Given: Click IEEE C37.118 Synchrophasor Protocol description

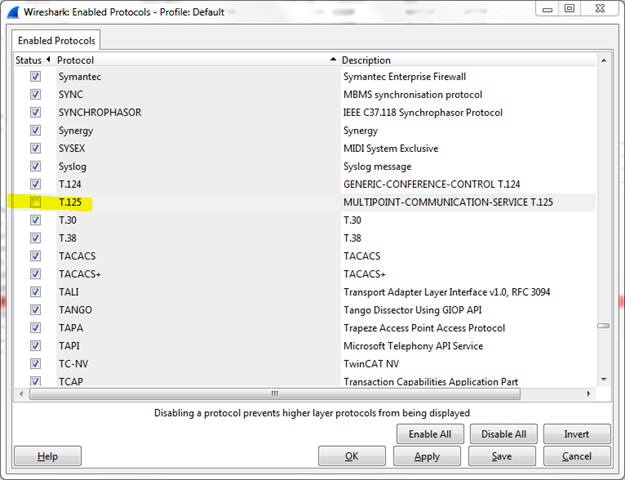Looking at the screenshot, I should [x=423, y=112].
